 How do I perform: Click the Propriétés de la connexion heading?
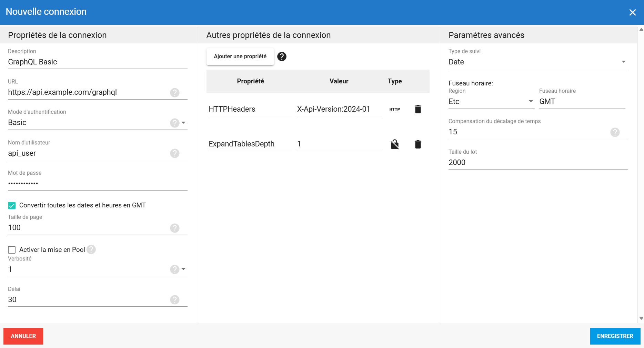tap(57, 35)
